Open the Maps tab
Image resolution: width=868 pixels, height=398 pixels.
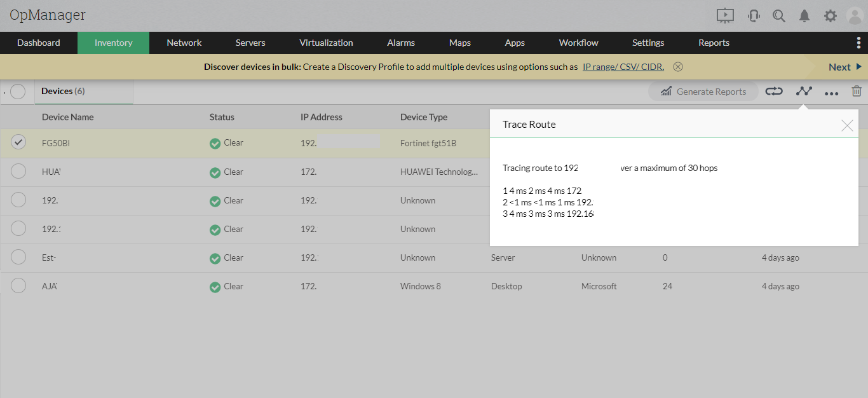point(460,43)
